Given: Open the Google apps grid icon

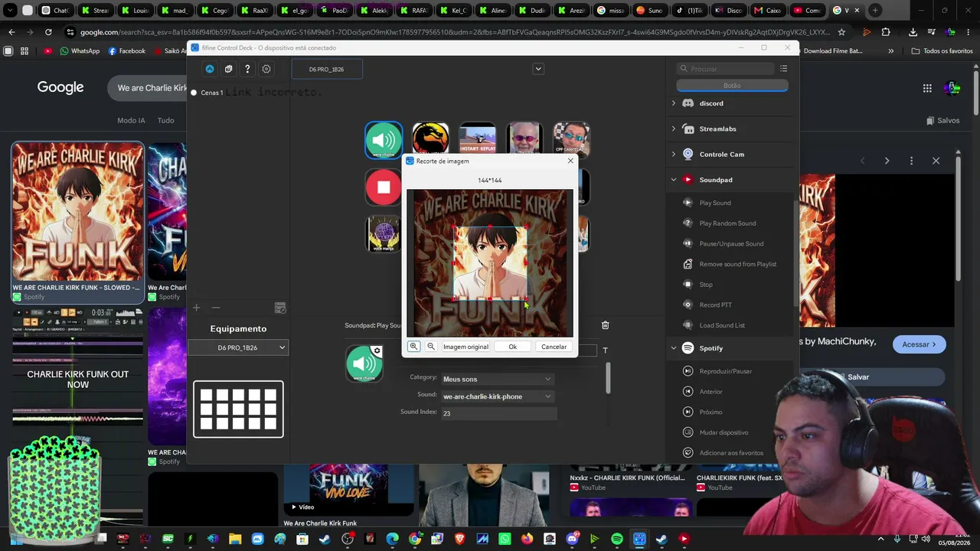Looking at the screenshot, I should pyautogui.click(x=927, y=88).
